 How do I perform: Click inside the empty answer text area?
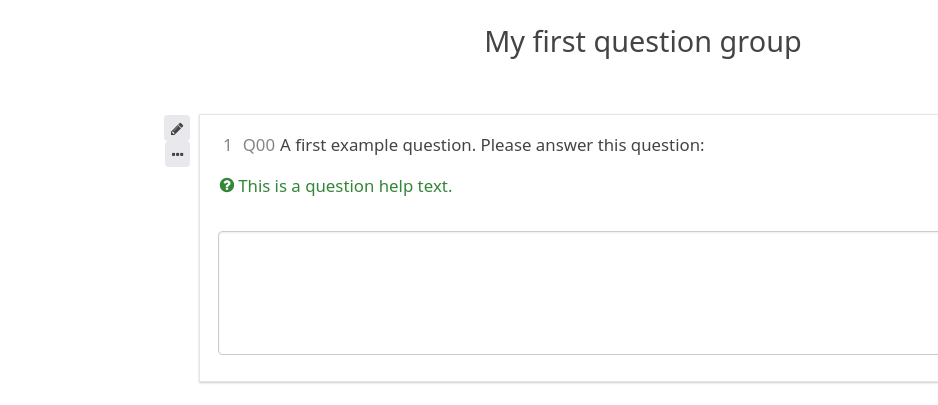pyautogui.click(x=577, y=293)
